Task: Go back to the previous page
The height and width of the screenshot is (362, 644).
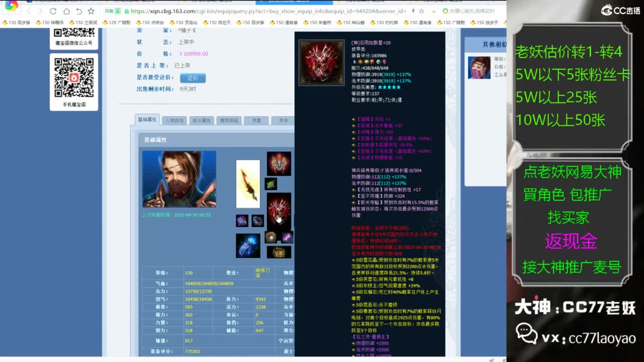Action: (29, 11)
